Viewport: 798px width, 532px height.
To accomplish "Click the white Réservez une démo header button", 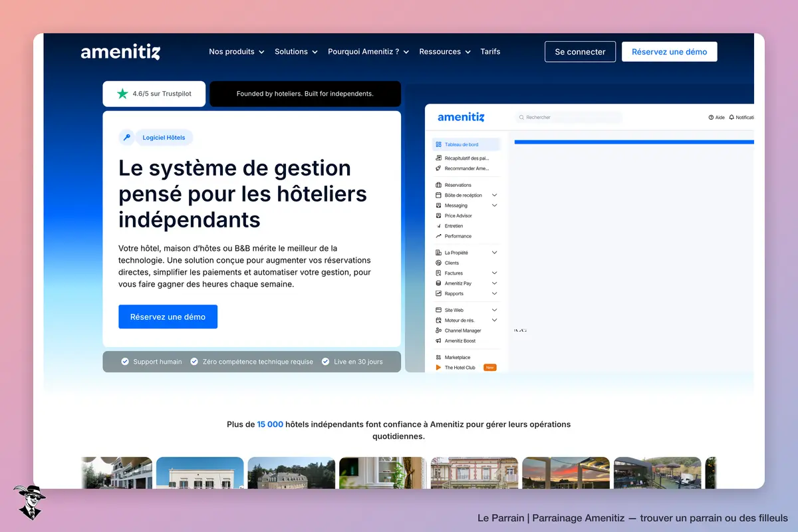I will click(x=669, y=52).
